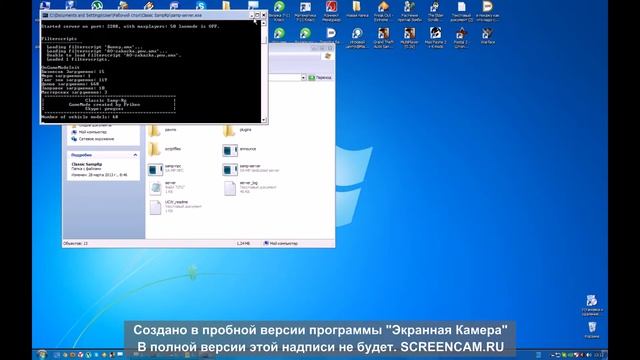Open the 'Текстовый документ (2)' desktop file
640x360 pixels.
coord(462,11)
